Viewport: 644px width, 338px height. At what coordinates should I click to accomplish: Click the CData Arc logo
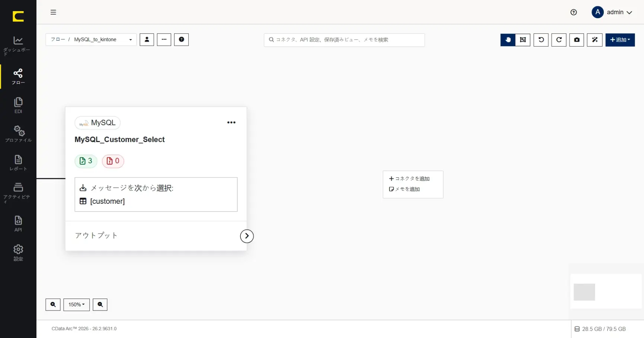(18, 16)
